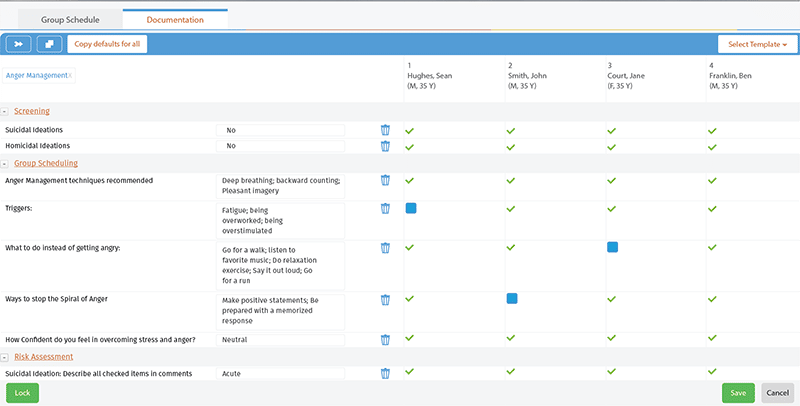Collapse the Risk Assessment section toggle

(5, 358)
